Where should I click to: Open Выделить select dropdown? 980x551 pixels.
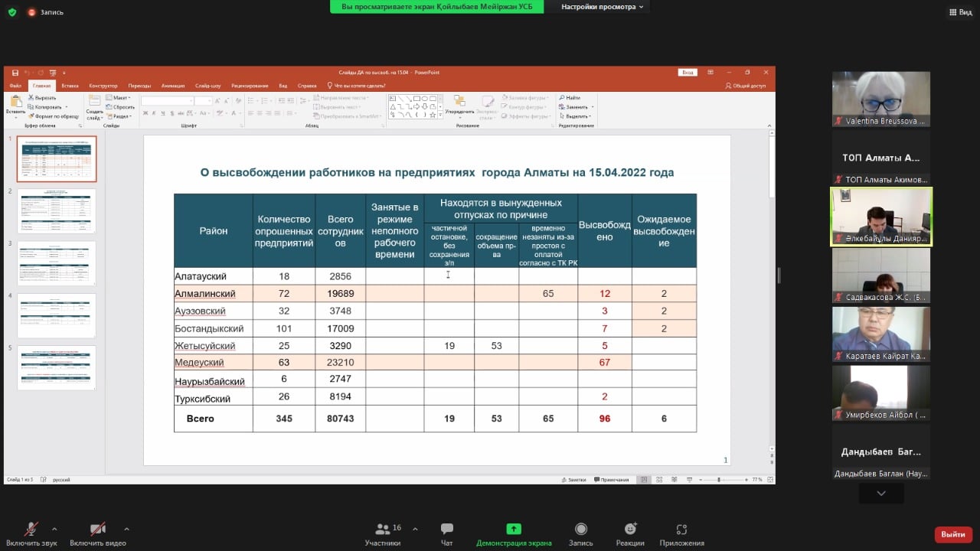[575, 116]
